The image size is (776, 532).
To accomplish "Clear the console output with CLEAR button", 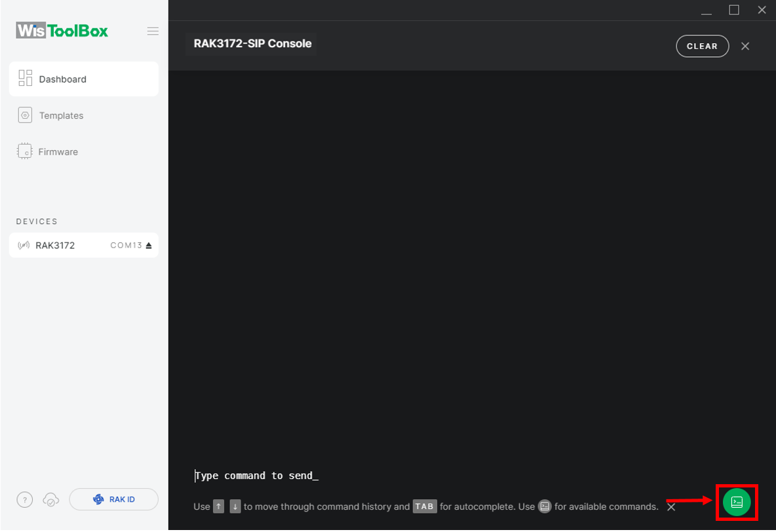I will pyautogui.click(x=702, y=46).
